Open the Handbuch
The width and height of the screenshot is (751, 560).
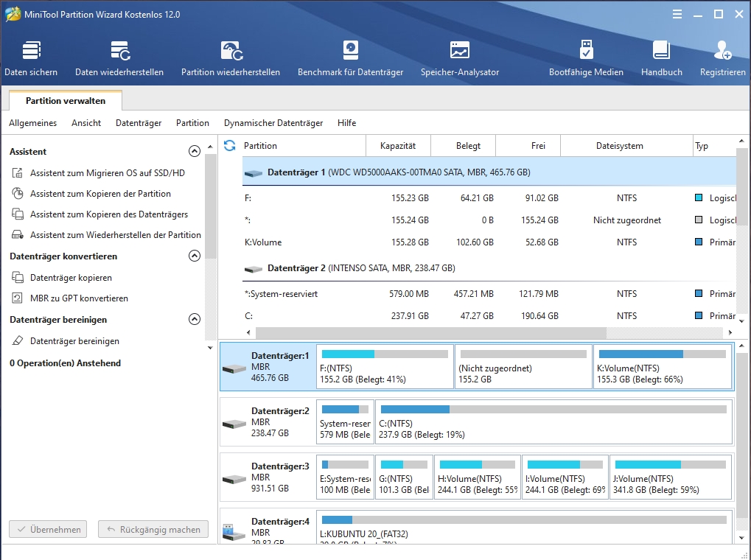click(x=661, y=59)
